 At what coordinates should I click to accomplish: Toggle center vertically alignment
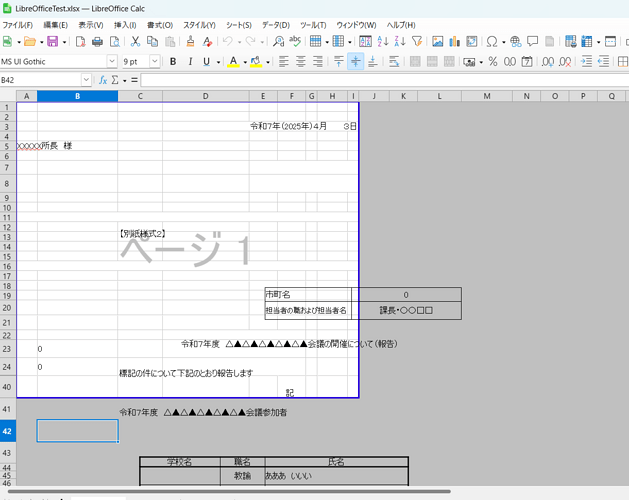[x=355, y=61]
